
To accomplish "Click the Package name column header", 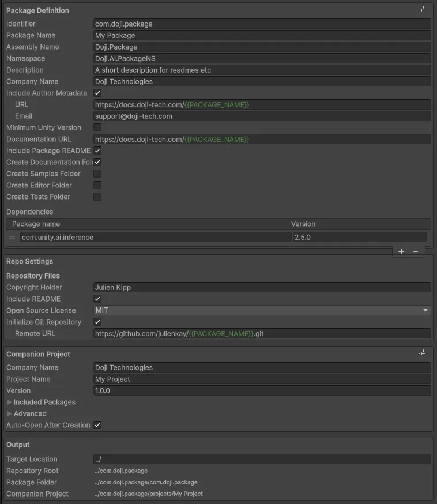I will 36,224.
